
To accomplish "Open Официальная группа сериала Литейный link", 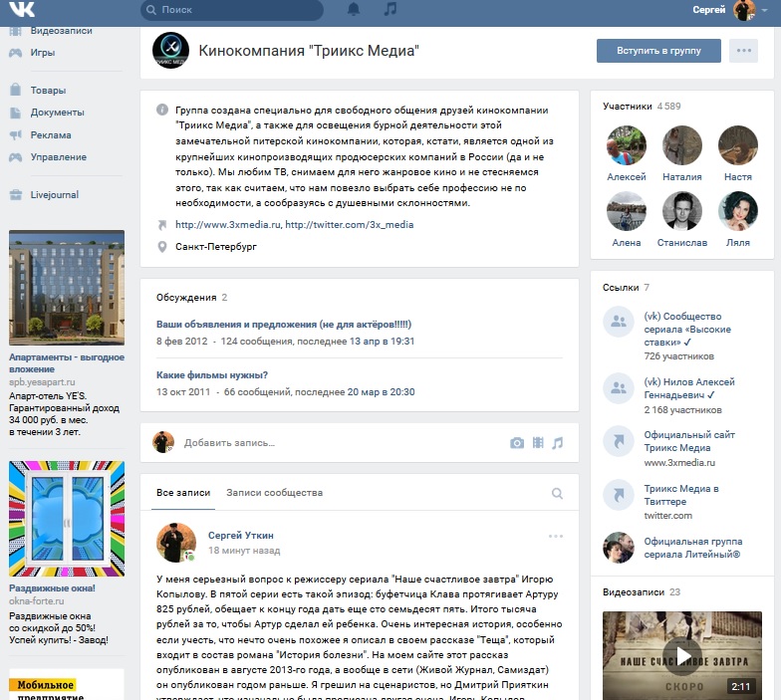I will (693, 548).
